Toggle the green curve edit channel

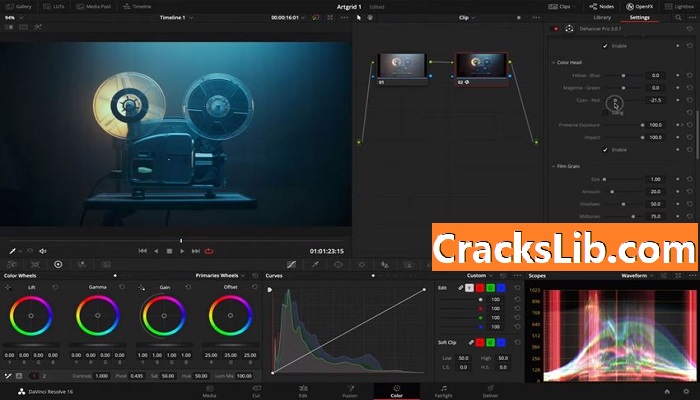coord(491,288)
